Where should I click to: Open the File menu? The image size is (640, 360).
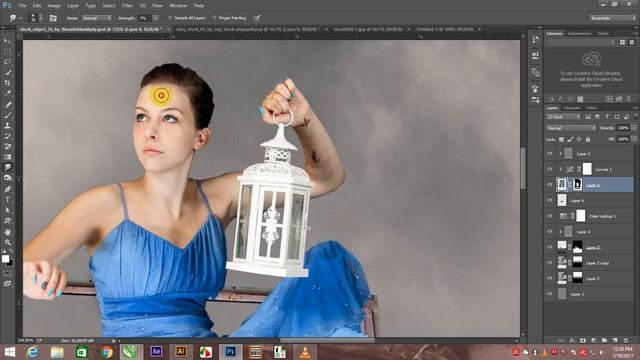point(22,6)
